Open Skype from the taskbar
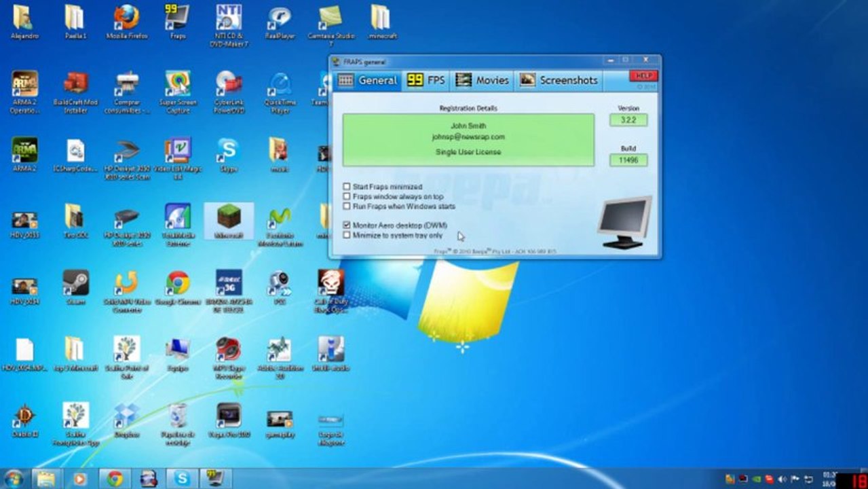Viewport: 868px width, 489px height. pyautogui.click(x=181, y=478)
